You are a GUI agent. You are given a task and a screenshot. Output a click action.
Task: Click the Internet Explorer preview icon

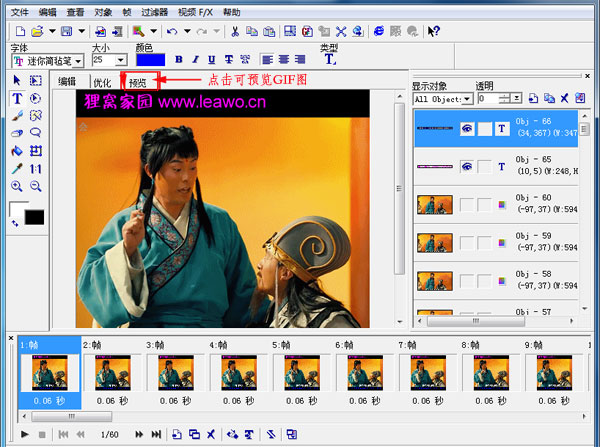tap(378, 31)
